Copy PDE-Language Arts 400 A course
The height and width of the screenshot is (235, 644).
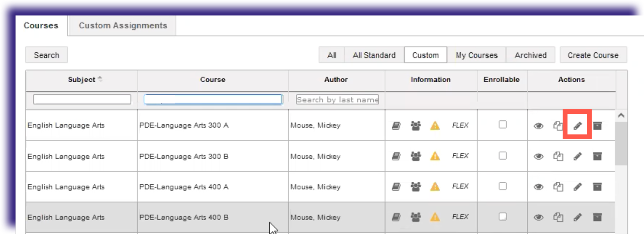pos(558,187)
